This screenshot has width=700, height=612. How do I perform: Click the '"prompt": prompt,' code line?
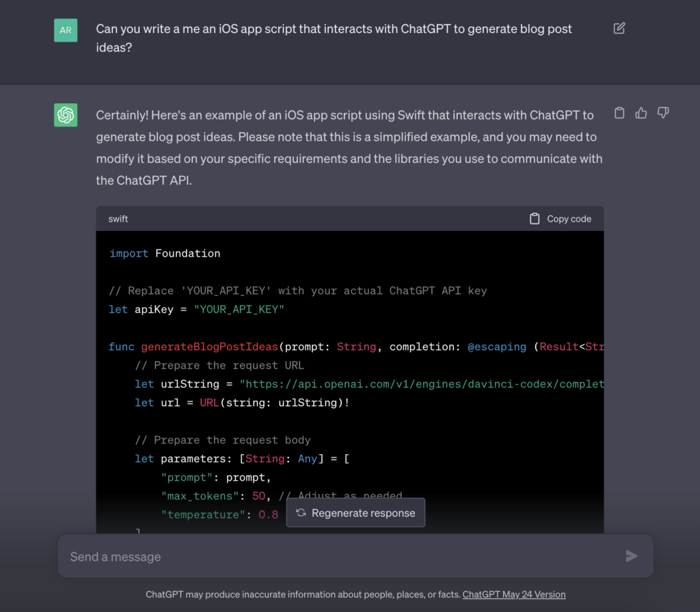pyautogui.click(x=216, y=477)
